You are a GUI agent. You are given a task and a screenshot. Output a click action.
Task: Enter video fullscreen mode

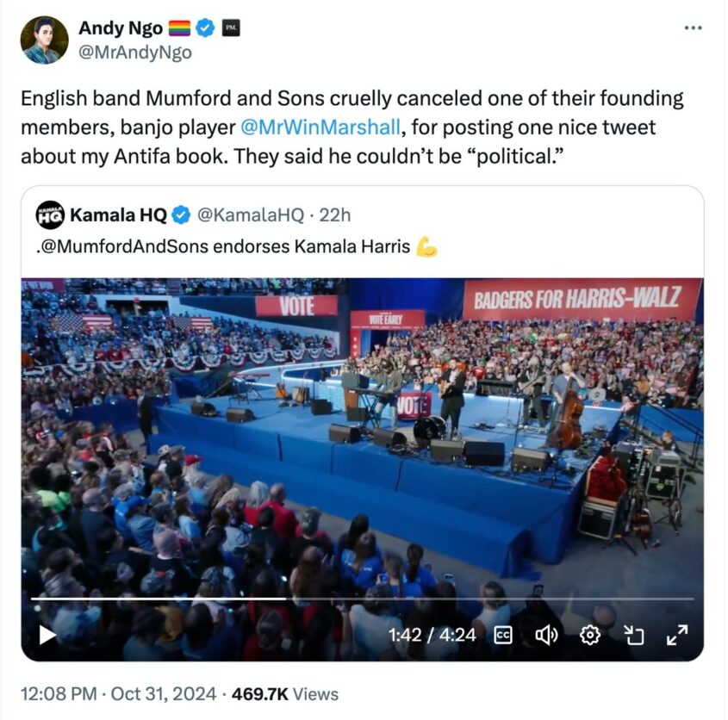tap(677, 635)
